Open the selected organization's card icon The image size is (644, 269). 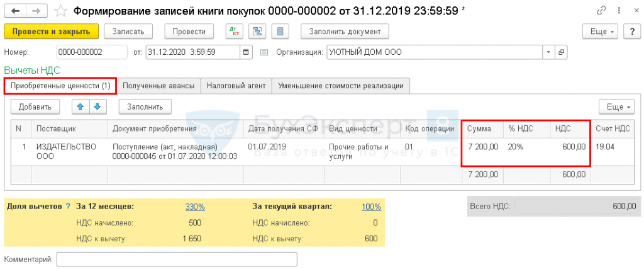click(561, 52)
